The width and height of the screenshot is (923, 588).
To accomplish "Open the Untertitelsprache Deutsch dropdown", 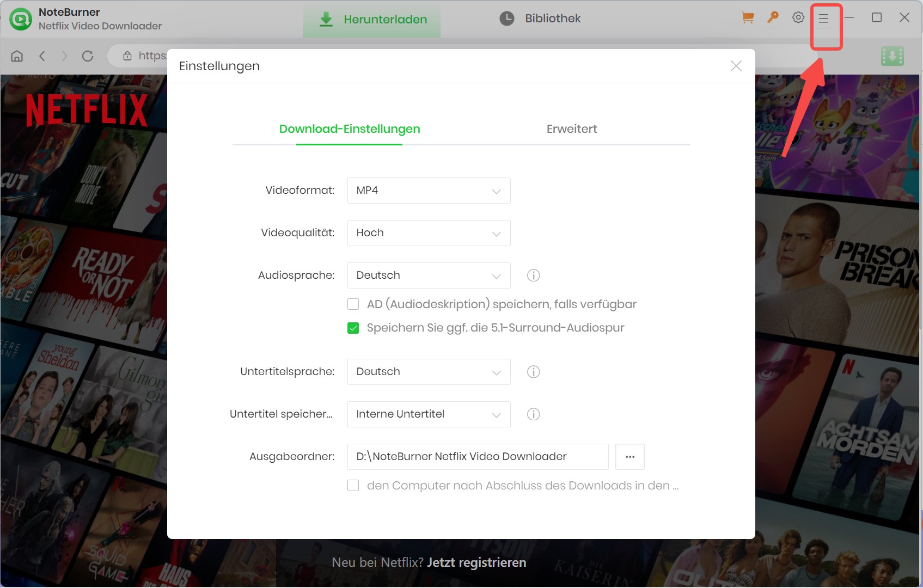I will [429, 372].
